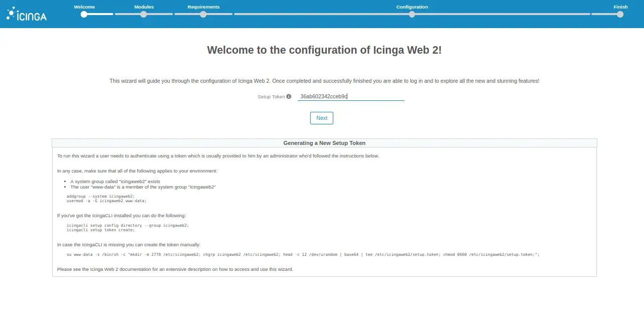The image size is (644, 317).
Task: Click "In case the IcingaCLI is missing" line
Action: (x=129, y=245)
